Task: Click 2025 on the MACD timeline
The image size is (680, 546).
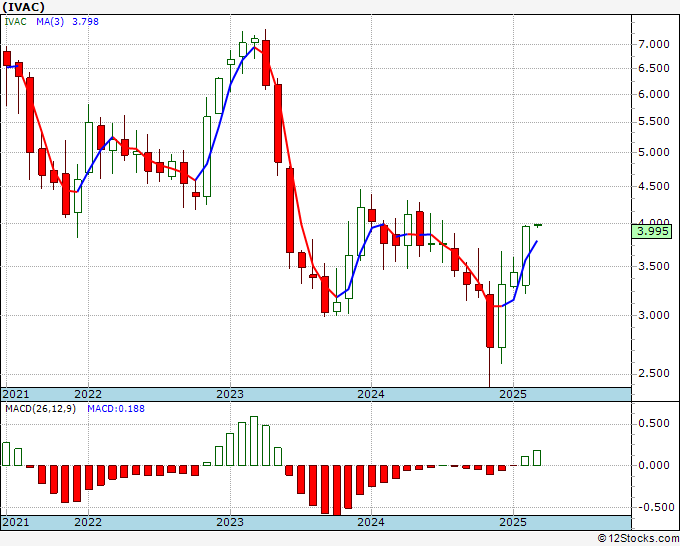Action: [513, 522]
